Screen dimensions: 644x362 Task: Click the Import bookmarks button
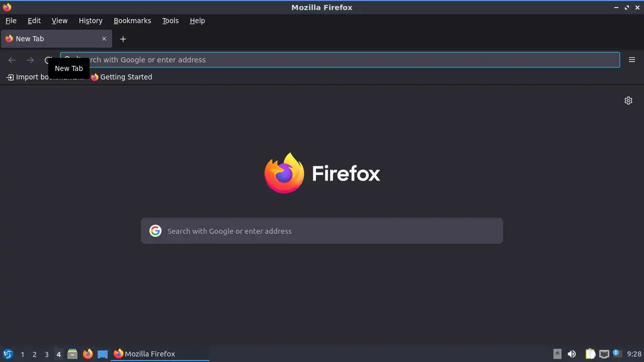tap(45, 77)
